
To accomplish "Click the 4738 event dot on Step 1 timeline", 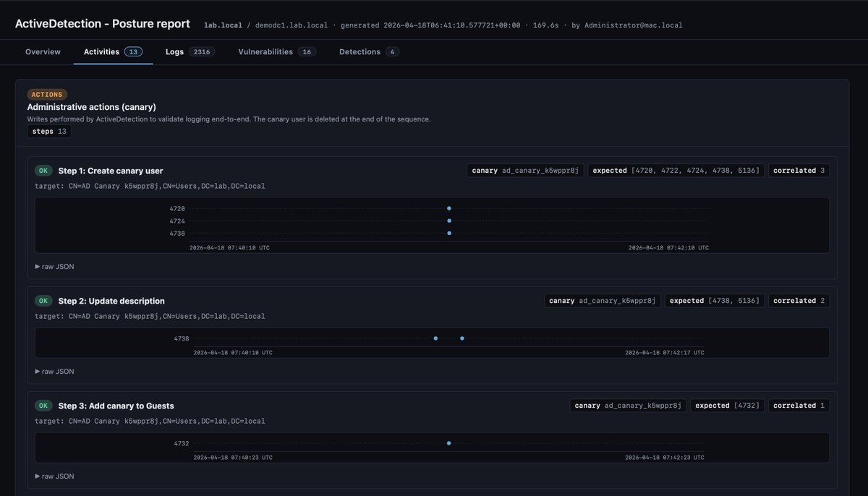I will point(449,233).
